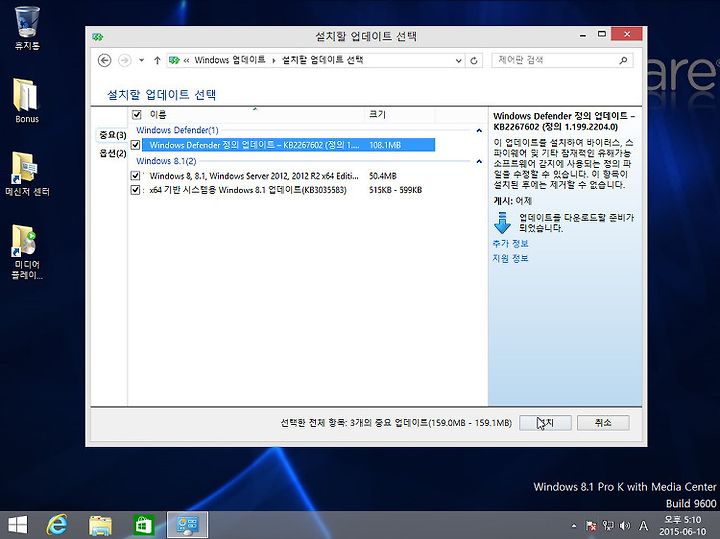The image size is (720, 539).
Task: Click the blue download arrow icon
Action: tap(502, 223)
